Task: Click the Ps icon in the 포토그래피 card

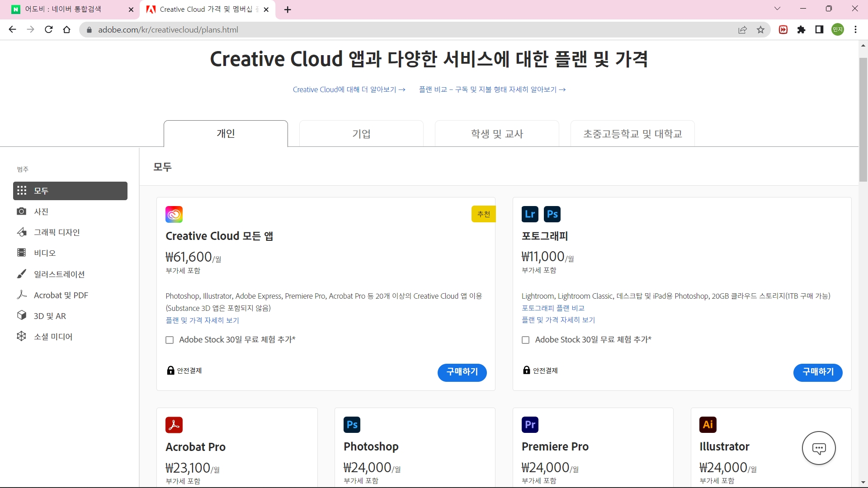Action: coord(552,214)
